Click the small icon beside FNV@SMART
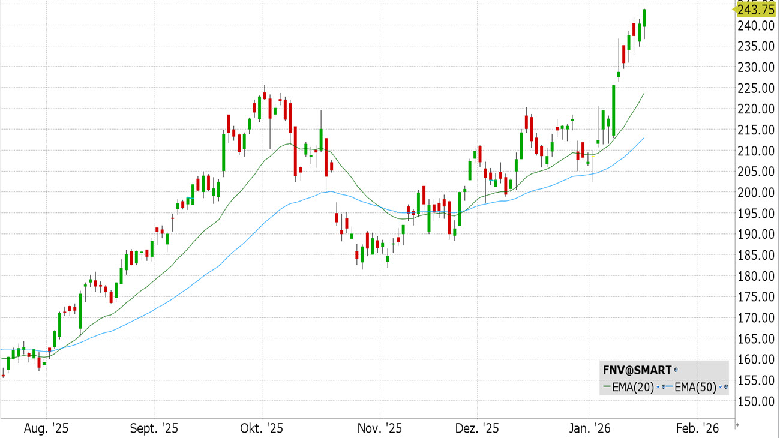Screen dimensions: 780x438 (x=676, y=369)
